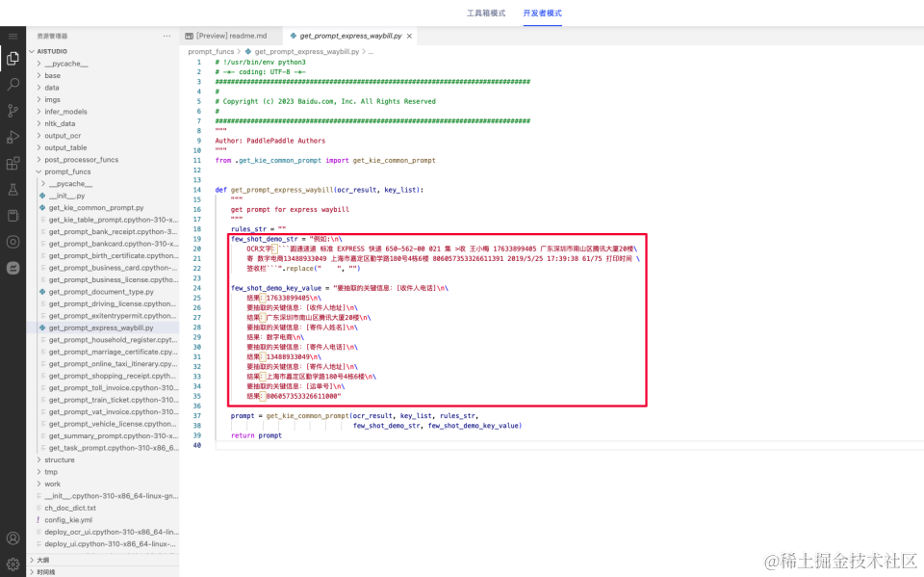The height and width of the screenshot is (577, 924).
Task: Open get_prompt_household_register compiled file
Action: click(x=113, y=340)
